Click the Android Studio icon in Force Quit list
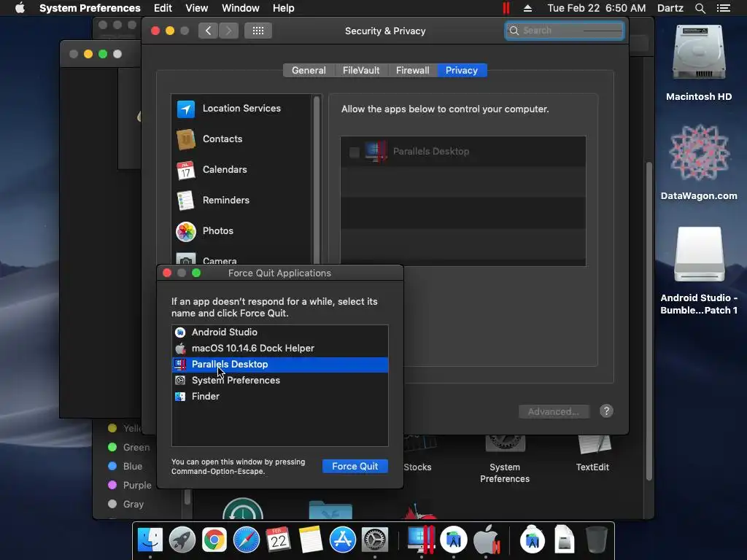The height and width of the screenshot is (560, 747). [x=180, y=332]
